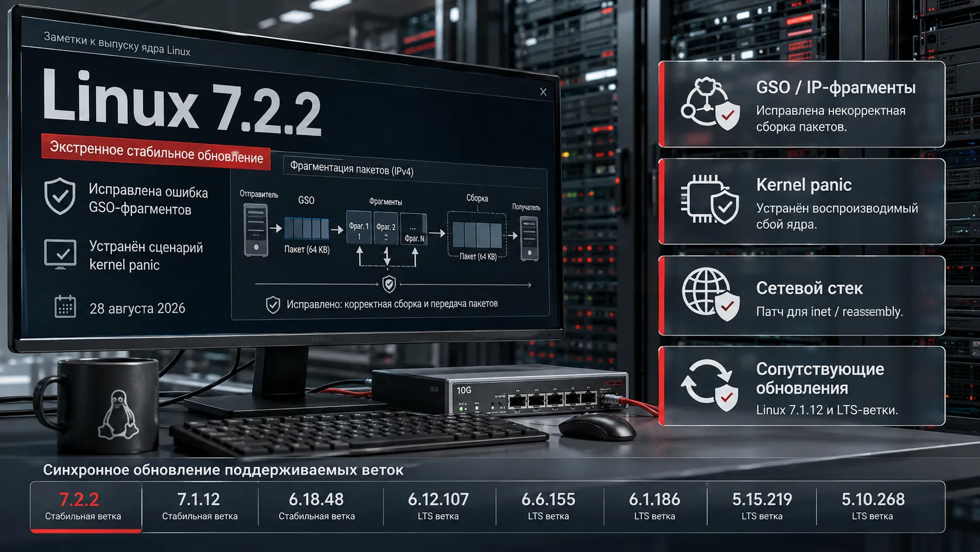Click the network shield icon in the GSO / IP-фрагменты card
Viewport: 980px width, 552px height.
point(710,104)
